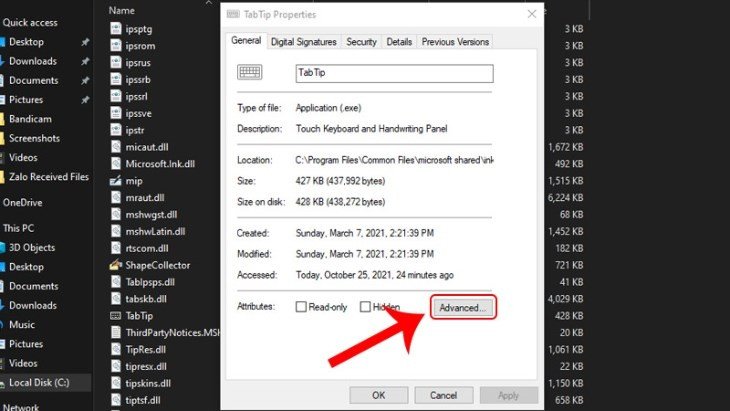Open the Music folder under This PC

pos(22,324)
